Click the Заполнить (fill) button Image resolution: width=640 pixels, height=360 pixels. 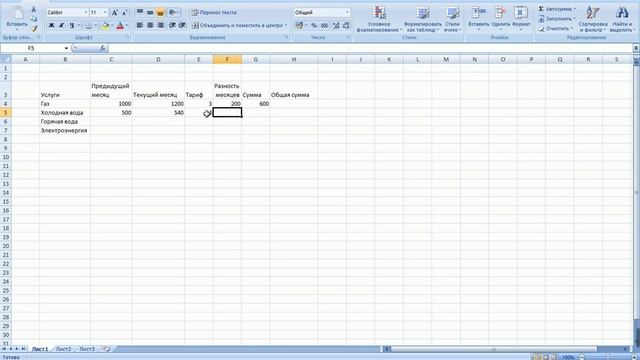(557, 18)
